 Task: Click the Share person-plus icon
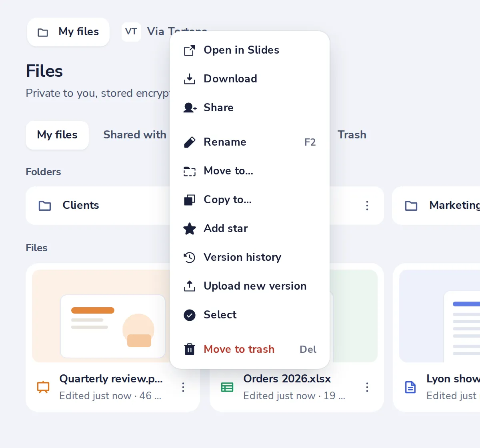190,108
